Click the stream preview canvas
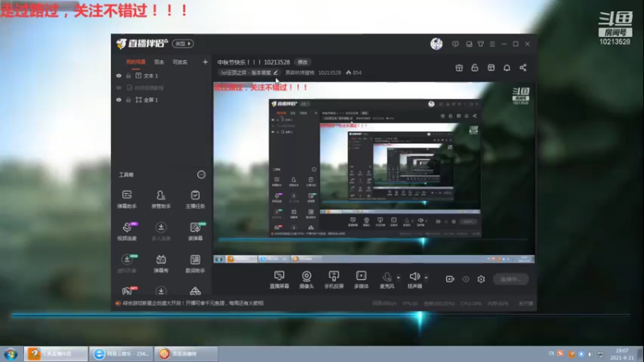 tap(374, 172)
